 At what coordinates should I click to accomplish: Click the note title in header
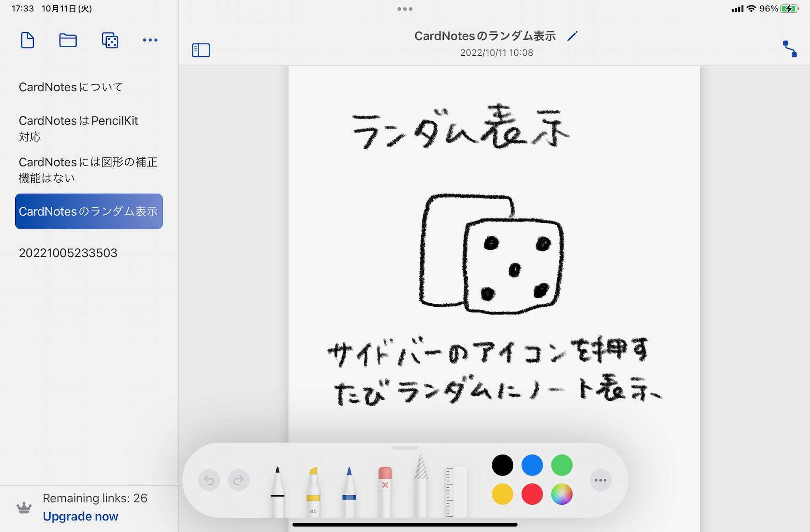[x=485, y=36]
